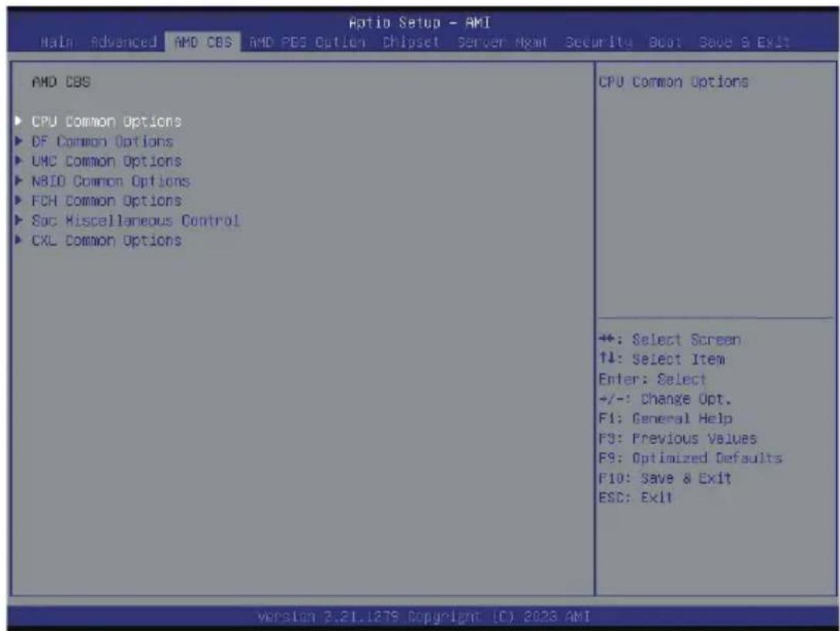Open NBIO Common Options submenu
Screen dimensions: 840x631
pos(111,181)
